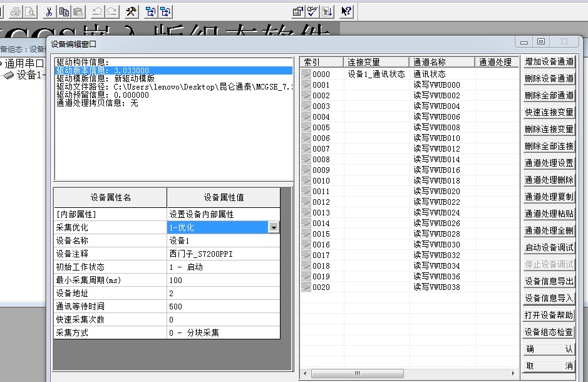This screenshot has width=588, height=382.
Task: Click the sort order toolbar icon
Action: pyautogui.click(x=327, y=11)
